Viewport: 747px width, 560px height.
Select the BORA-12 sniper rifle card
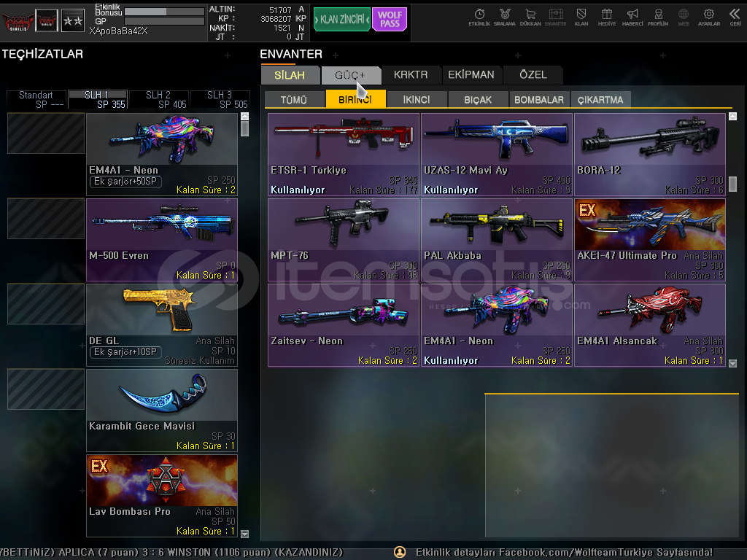(x=650, y=155)
